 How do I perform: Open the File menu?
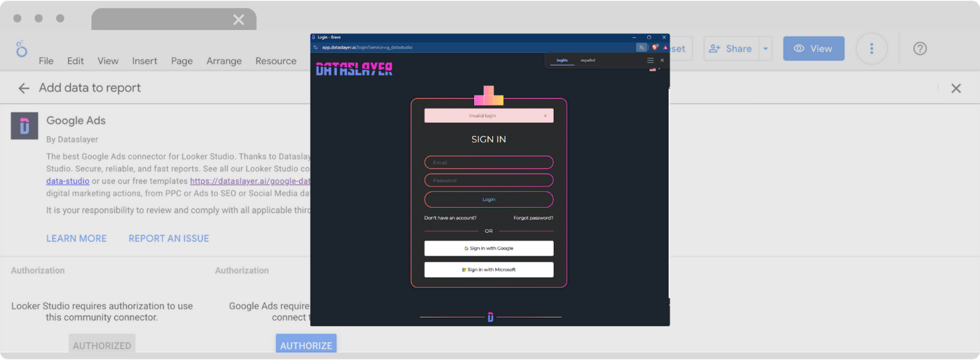46,61
